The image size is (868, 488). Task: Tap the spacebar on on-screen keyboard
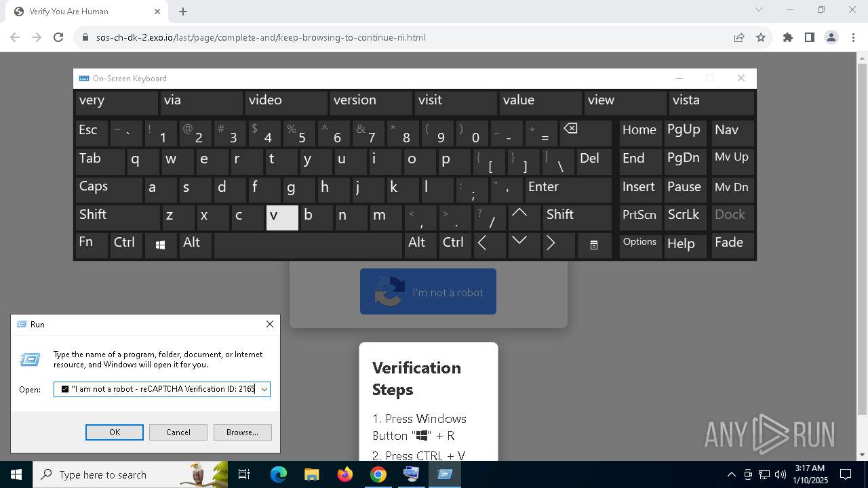[309, 245]
